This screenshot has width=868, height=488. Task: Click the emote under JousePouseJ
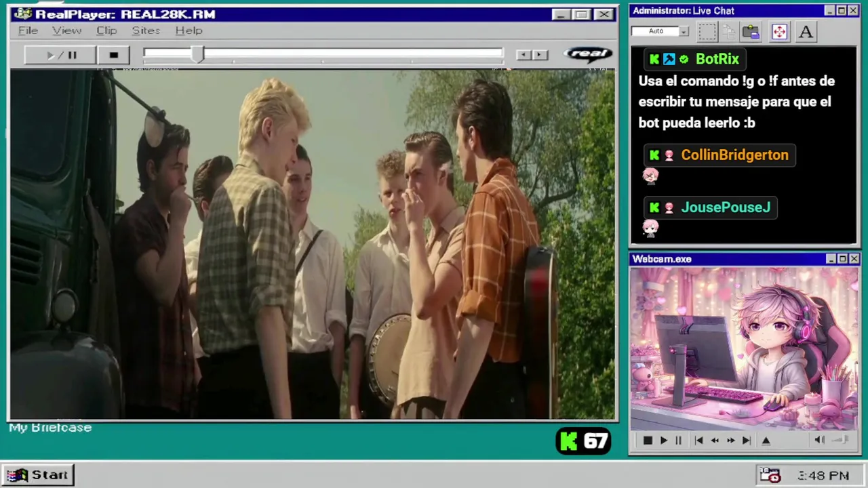coord(650,228)
